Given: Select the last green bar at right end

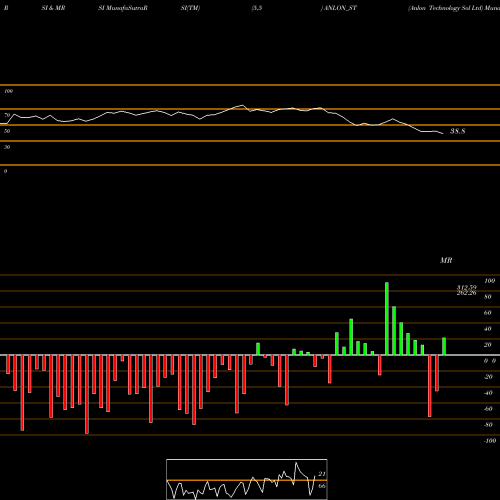Looking at the screenshot, I should click(444, 346).
